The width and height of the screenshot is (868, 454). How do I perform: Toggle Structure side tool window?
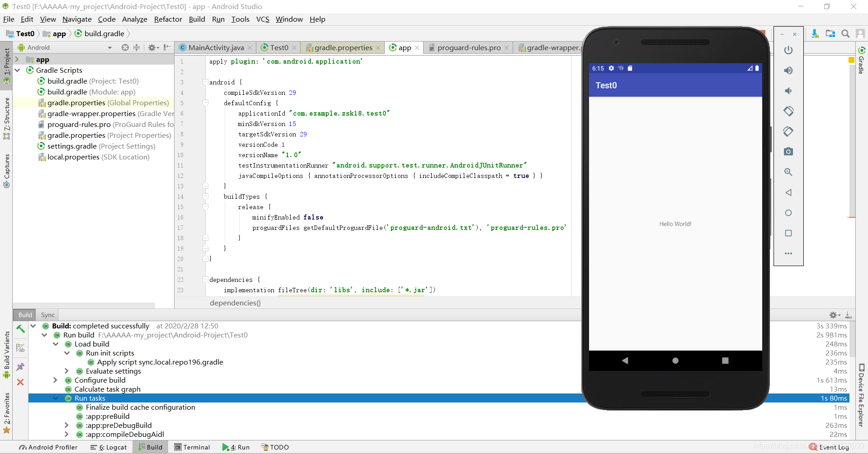coord(6,118)
